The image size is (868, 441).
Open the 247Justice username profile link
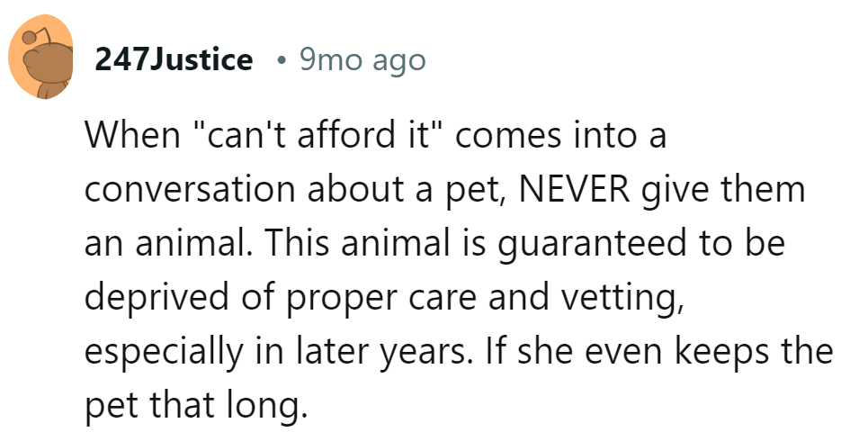[x=174, y=60]
